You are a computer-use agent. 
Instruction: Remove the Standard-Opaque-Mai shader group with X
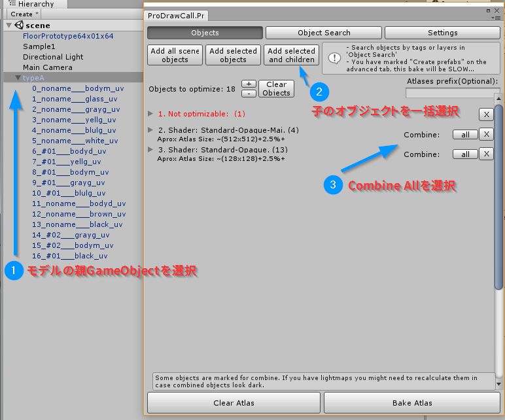click(486, 134)
